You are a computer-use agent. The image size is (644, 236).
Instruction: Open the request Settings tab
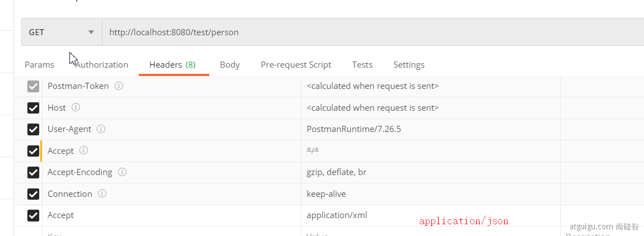tap(408, 65)
